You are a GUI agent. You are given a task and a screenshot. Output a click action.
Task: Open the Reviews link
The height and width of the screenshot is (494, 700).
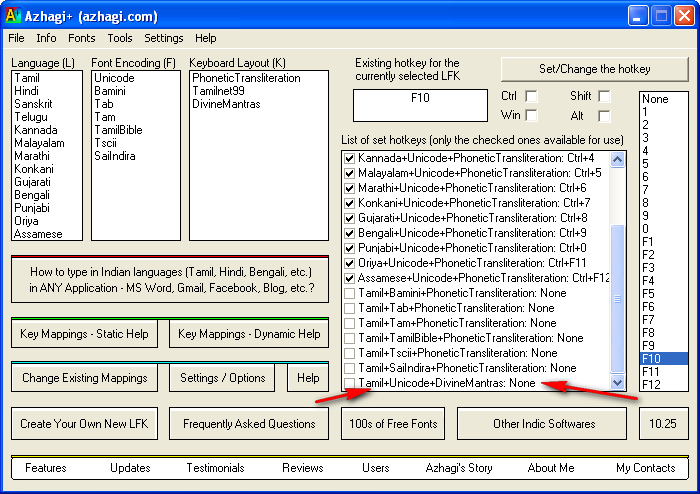point(303,468)
